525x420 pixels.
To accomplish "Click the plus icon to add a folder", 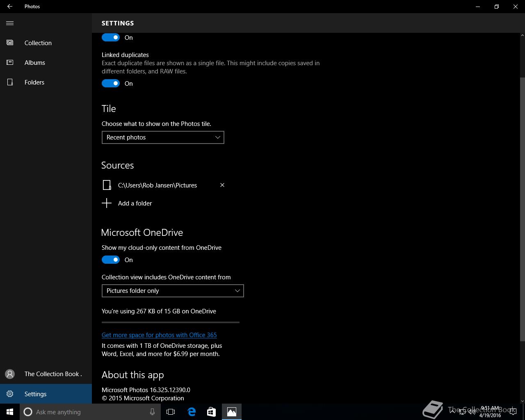I will [x=107, y=203].
